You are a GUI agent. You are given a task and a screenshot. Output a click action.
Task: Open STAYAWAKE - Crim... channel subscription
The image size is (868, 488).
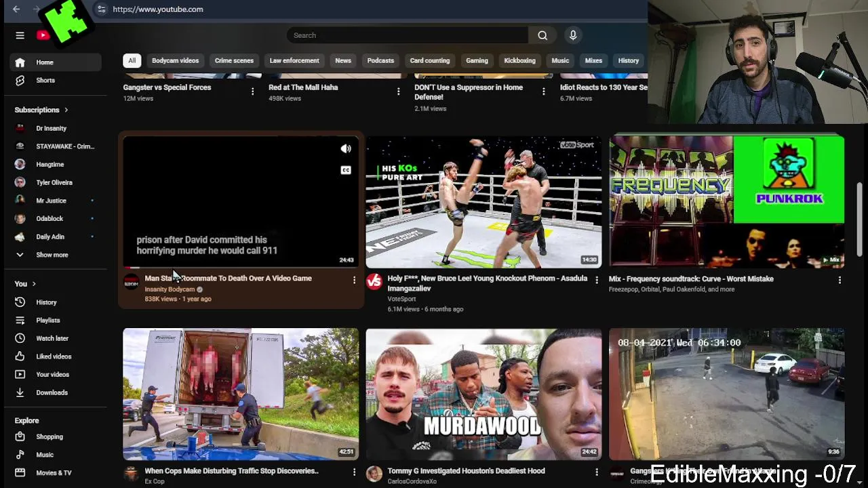pyautogui.click(x=56, y=146)
